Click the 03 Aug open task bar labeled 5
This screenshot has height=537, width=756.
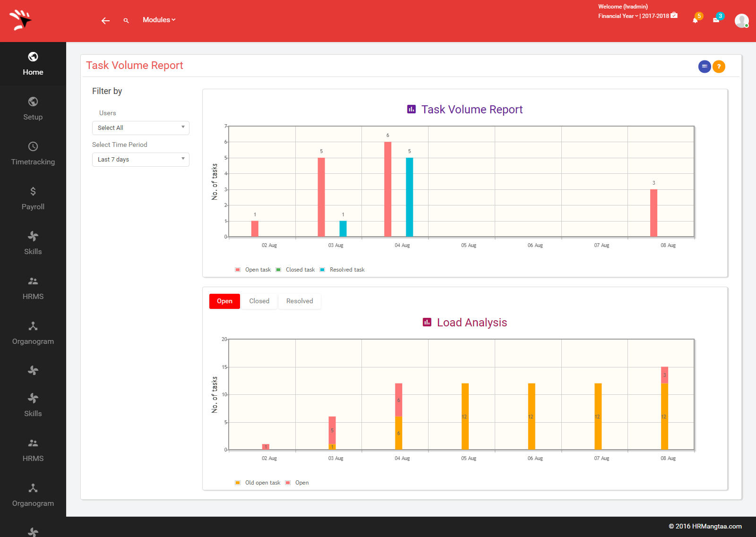click(321, 197)
